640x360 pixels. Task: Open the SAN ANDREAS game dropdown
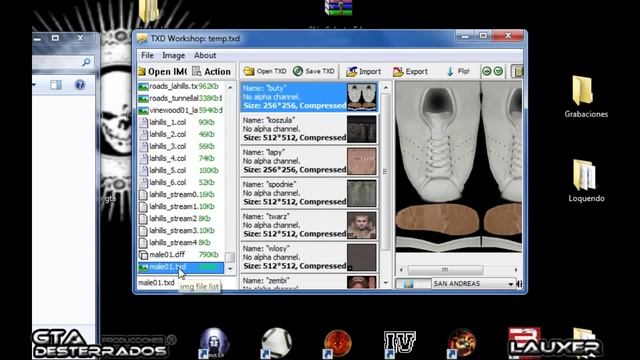[474, 283]
